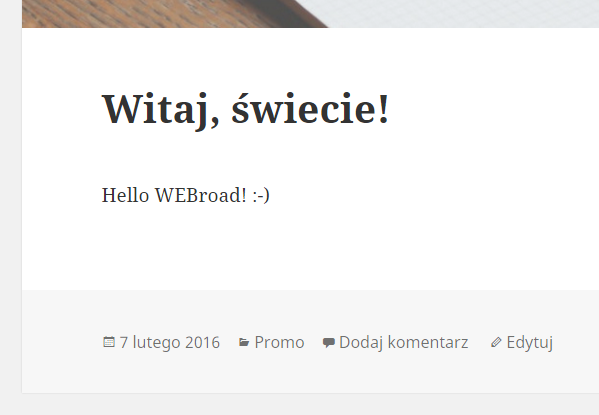Viewport: 599px width, 415px height.
Task: Open the post date link 7 lutego 2016
Action: pos(170,342)
